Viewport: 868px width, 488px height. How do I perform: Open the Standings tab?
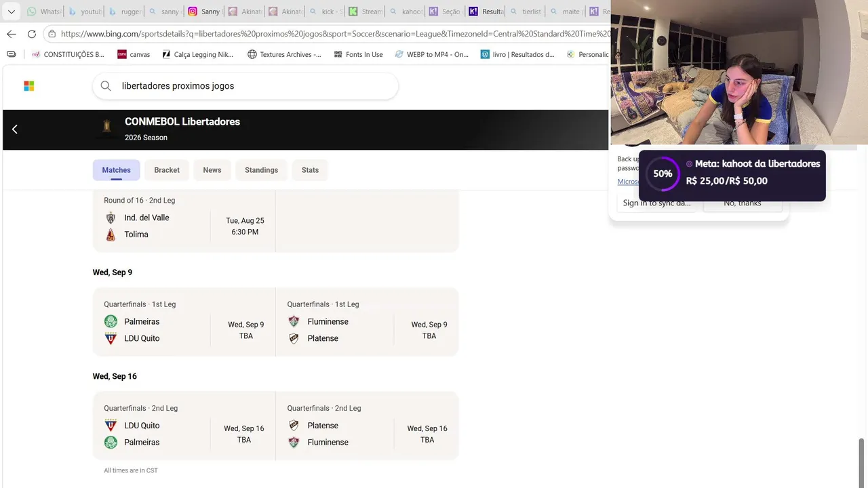pyautogui.click(x=261, y=170)
